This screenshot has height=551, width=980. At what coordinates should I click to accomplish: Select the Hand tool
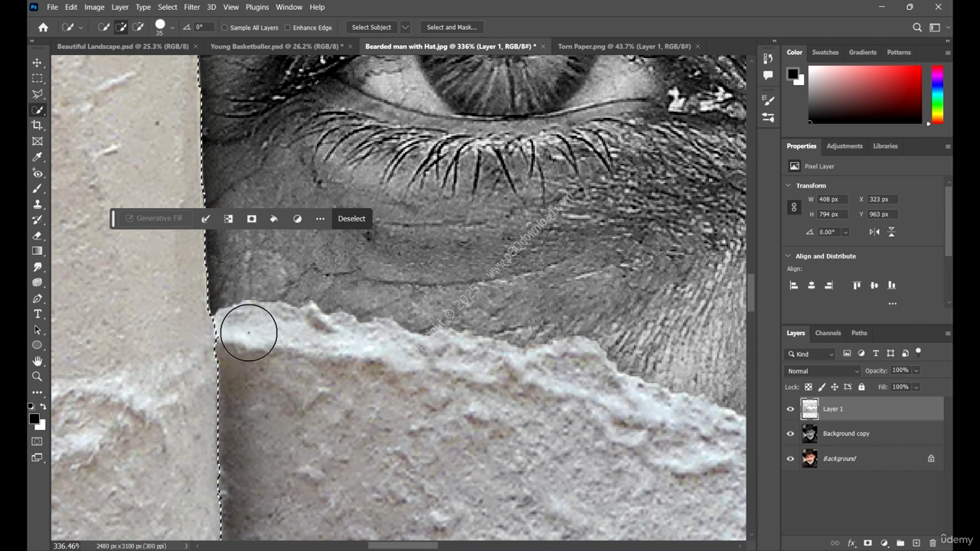coord(37,361)
